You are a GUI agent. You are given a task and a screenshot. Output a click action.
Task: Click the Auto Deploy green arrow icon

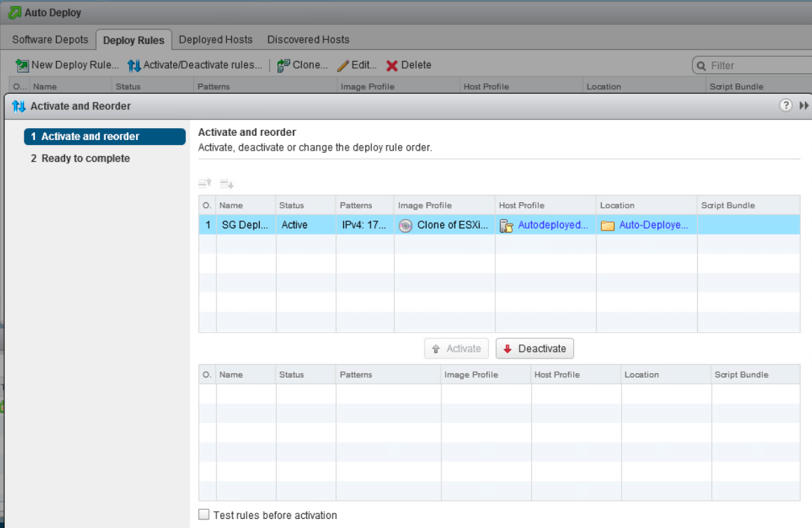point(15,13)
